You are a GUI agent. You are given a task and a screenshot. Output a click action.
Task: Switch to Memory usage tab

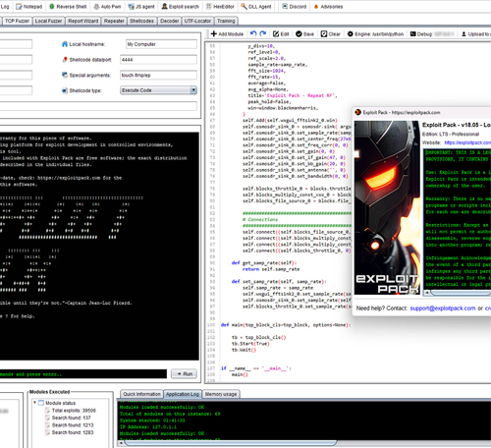[x=221, y=394]
